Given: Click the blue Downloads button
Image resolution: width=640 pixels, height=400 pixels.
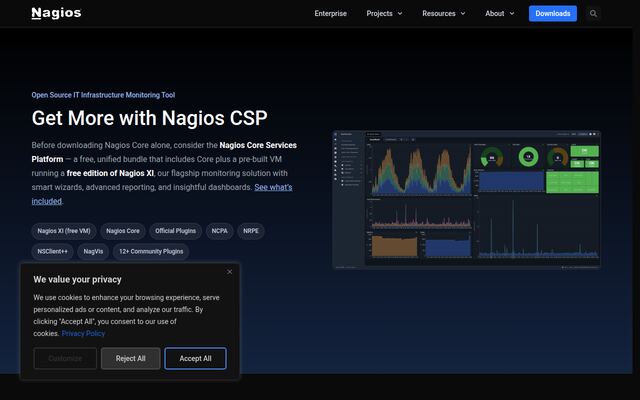Looking at the screenshot, I should [553, 13].
